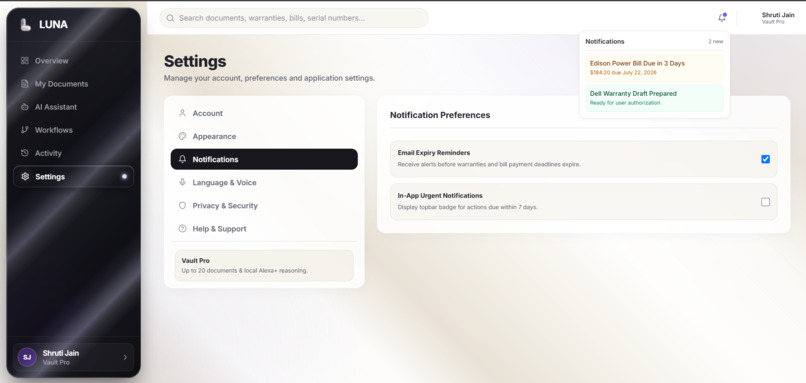The width and height of the screenshot is (806, 383).
Task: Click the 'Notifications' popup title
Action: (x=605, y=41)
